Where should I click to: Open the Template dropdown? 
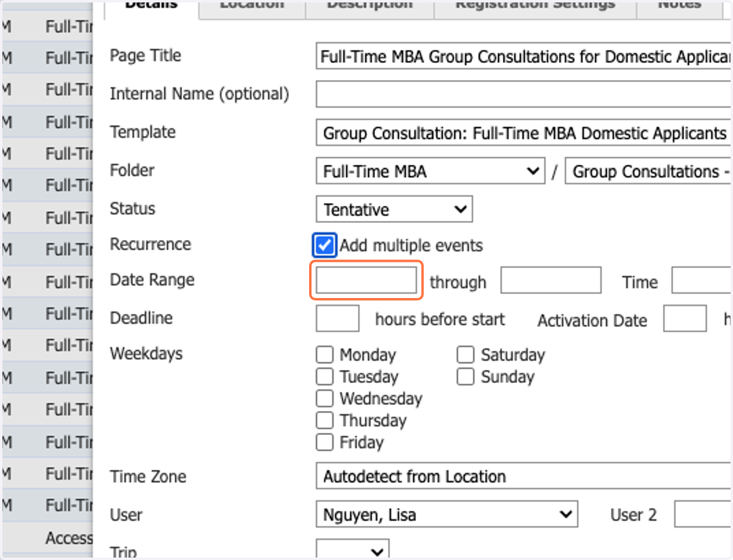point(524,133)
